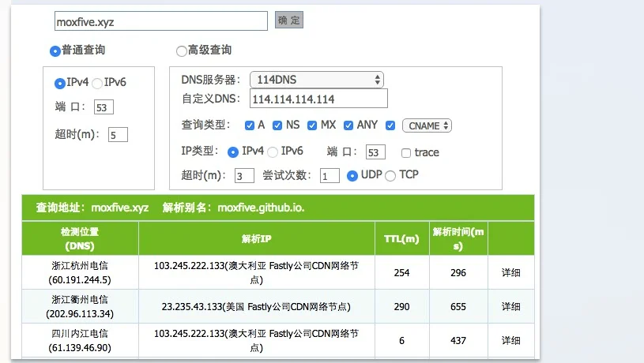This screenshot has height=363, width=644.
Task: Click the resolve time value 655
Action: [x=458, y=307]
